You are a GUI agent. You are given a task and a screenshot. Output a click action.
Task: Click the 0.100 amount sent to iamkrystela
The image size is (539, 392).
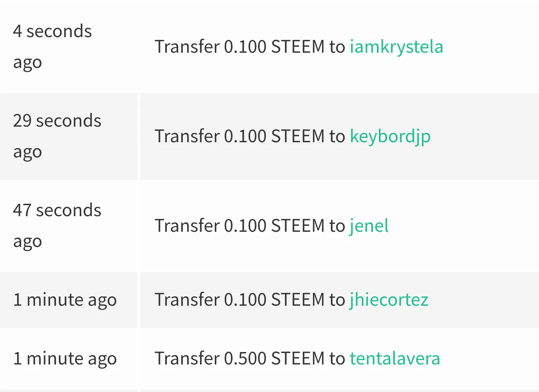tap(245, 47)
